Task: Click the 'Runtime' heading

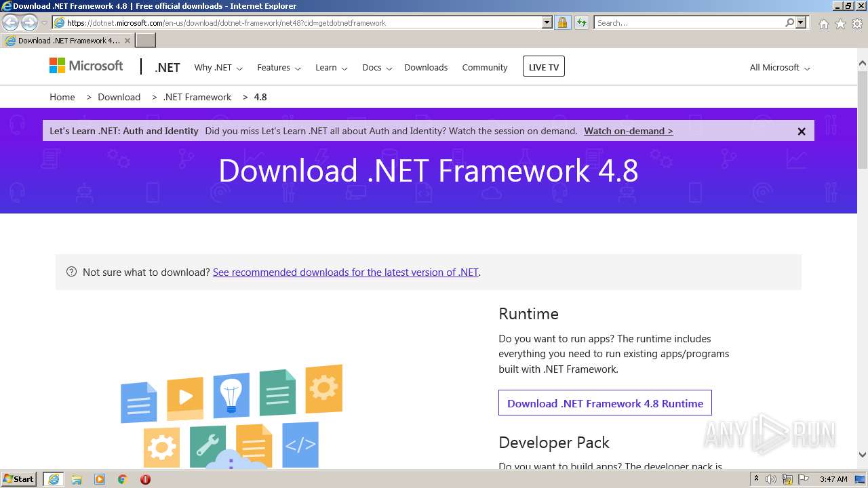Action: tap(528, 314)
